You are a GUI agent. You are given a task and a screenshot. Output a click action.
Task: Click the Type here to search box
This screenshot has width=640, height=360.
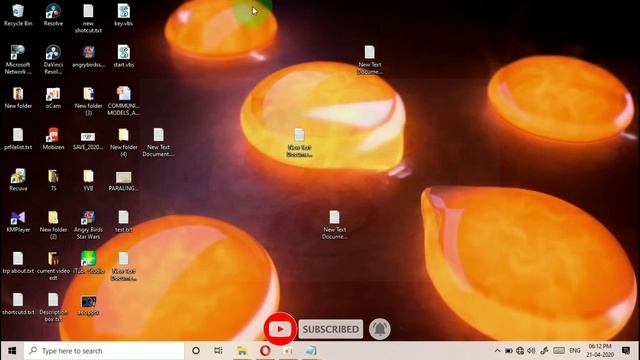coord(104,351)
